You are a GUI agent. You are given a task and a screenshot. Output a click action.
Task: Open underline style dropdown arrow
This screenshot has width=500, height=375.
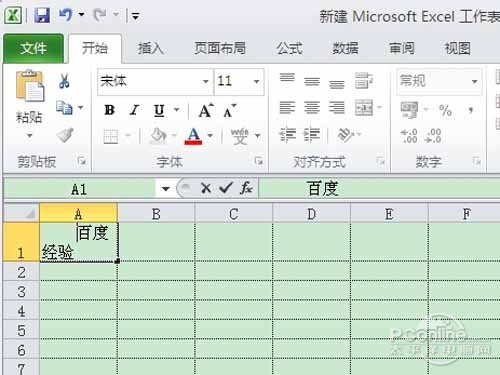point(177,110)
